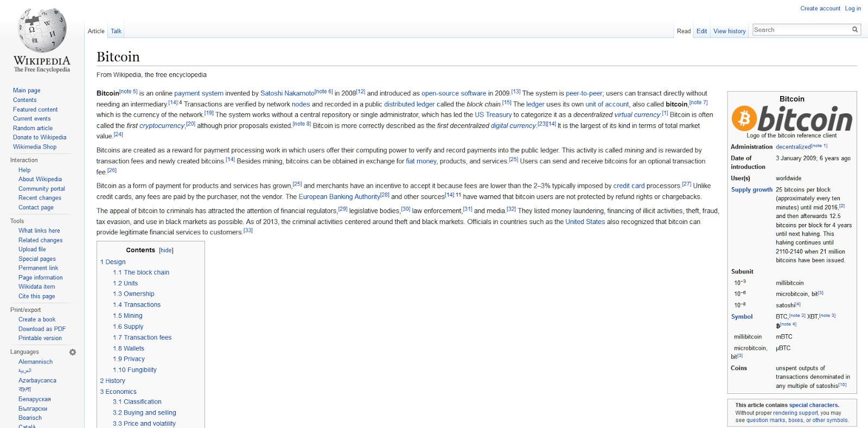Follow the United States link
Viewport: 868px width, 428px height.
pyautogui.click(x=585, y=222)
